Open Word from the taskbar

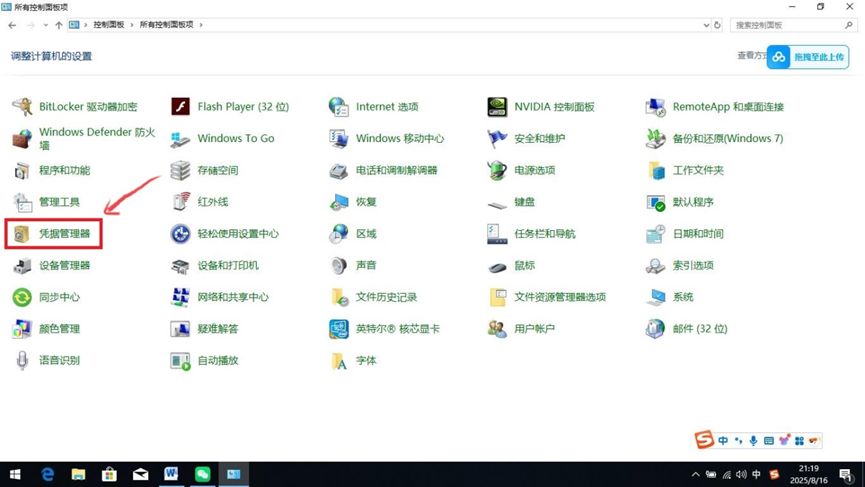171,474
